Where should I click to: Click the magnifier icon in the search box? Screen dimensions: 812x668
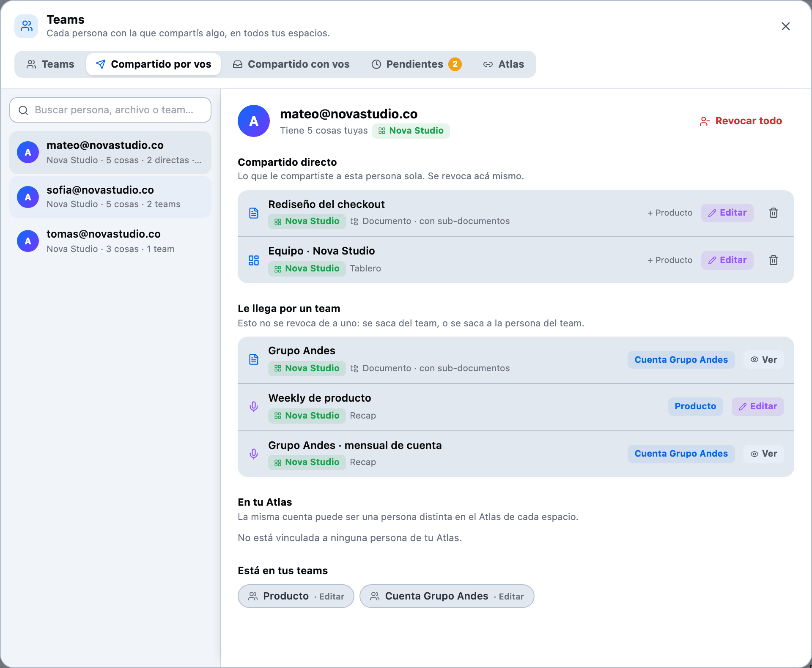(23, 110)
